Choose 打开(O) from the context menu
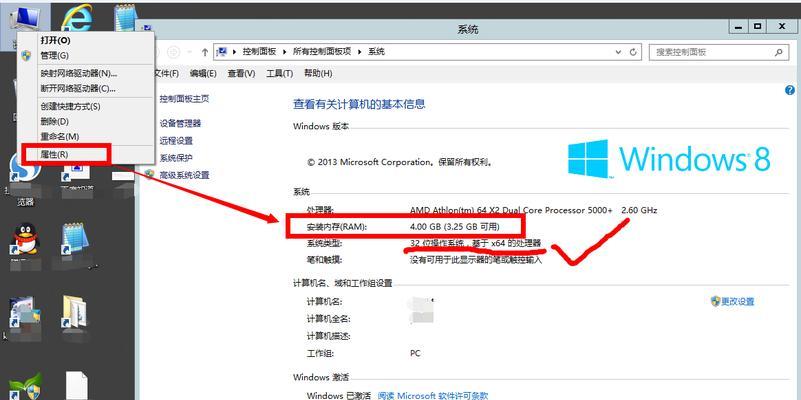 pos(55,40)
